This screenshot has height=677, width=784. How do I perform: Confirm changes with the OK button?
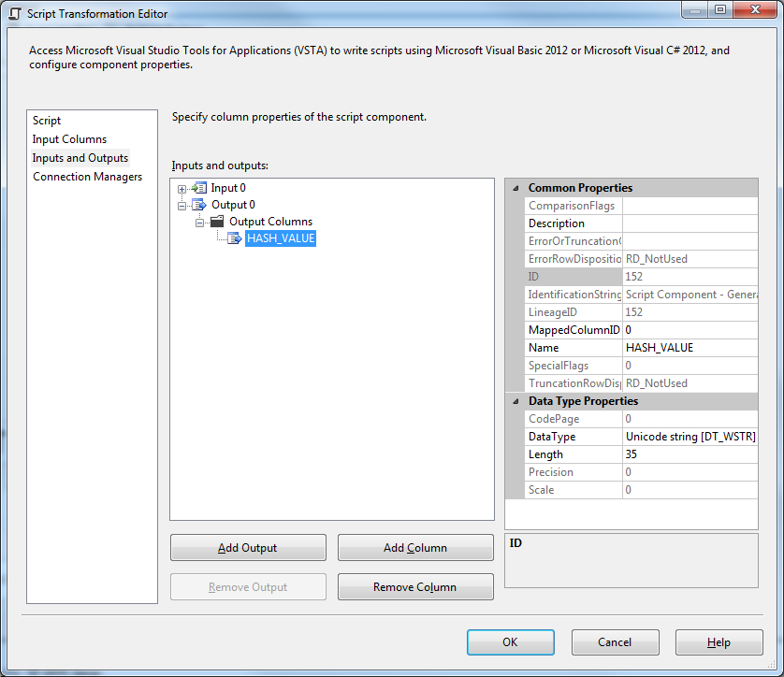(510, 642)
